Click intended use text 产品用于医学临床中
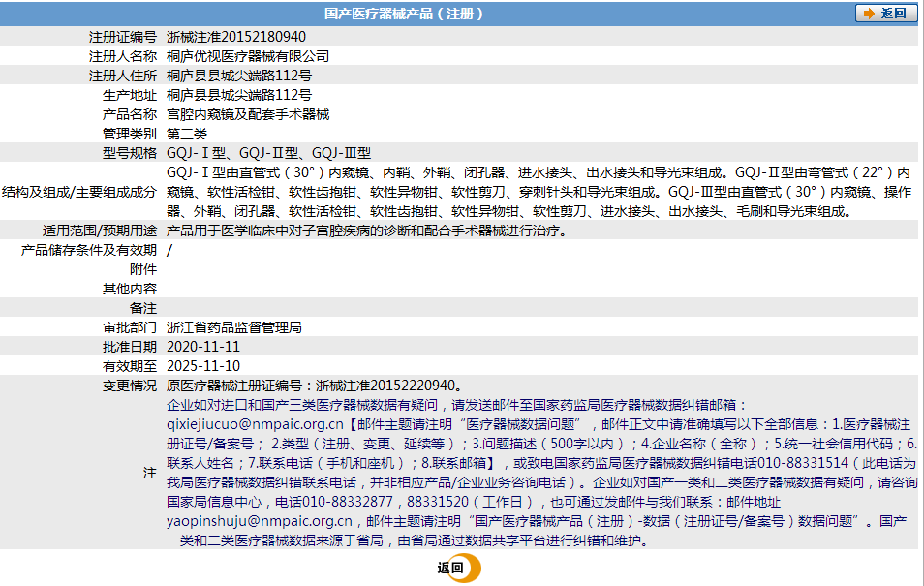Screen dimensions: 924x586 (368, 231)
